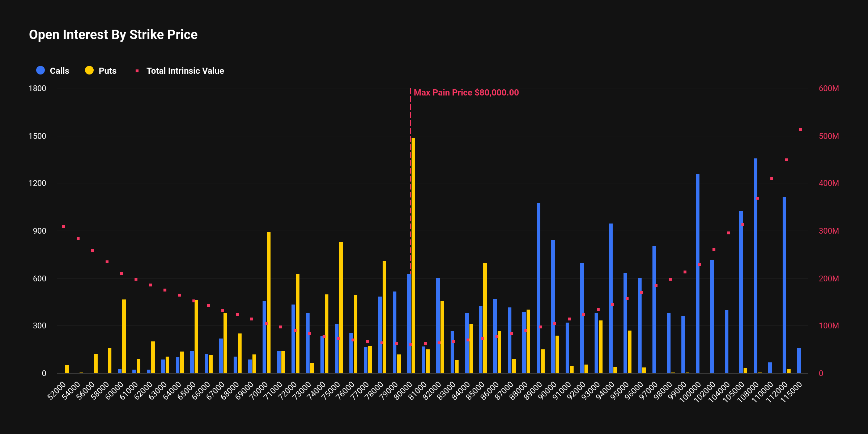Click the yellow Puts legend circle
The image size is (868, 434).
coord(89,71)
